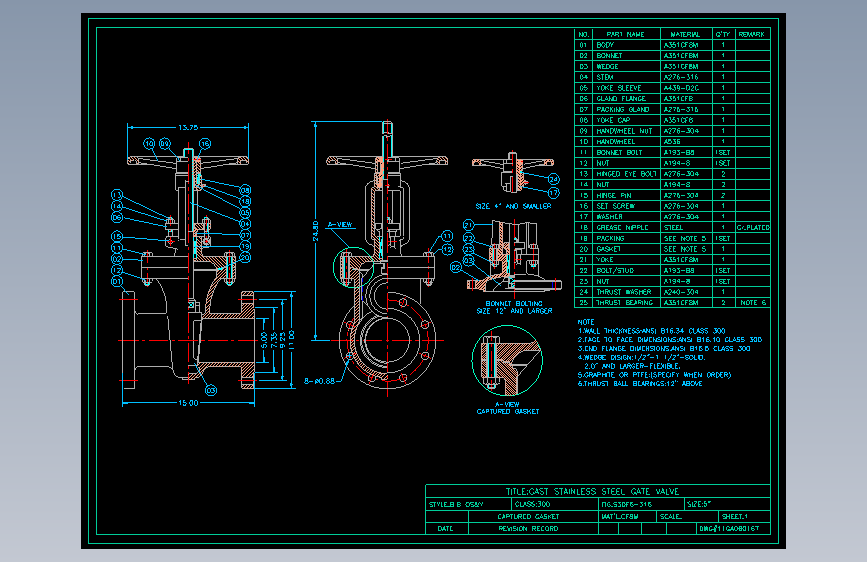Select the SIZE 4" AND SMALLER caption
Screen dimensions: 867x562
pyautogui.click(x=513, y=206)
